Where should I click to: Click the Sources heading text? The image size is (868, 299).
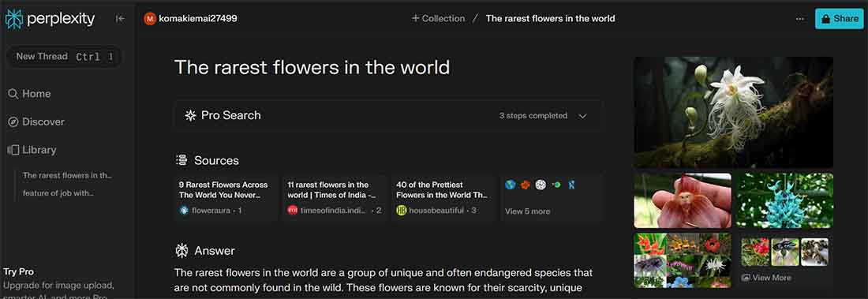tap(216, 161)
